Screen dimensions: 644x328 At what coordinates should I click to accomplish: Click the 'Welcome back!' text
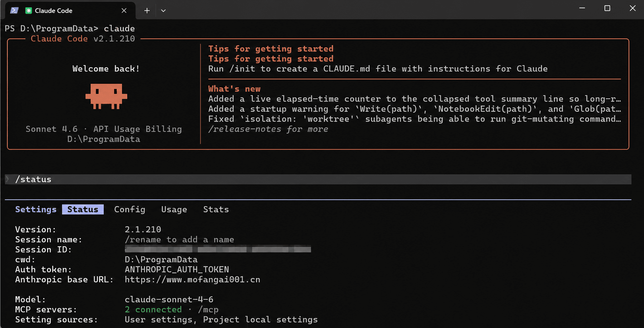point(106,69)
